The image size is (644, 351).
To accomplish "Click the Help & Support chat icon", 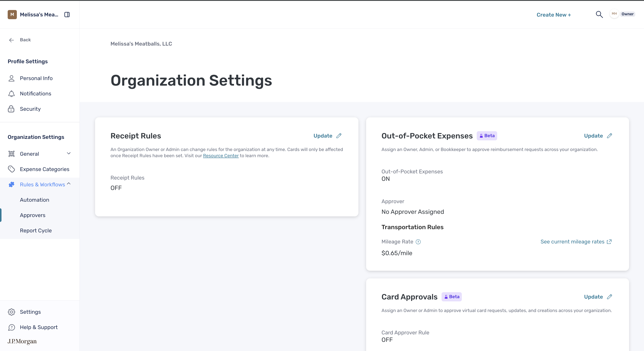I will 11,327.
